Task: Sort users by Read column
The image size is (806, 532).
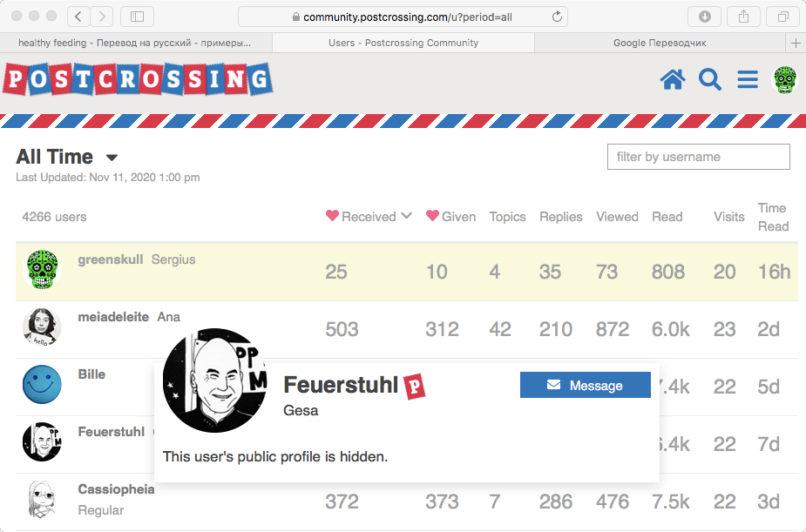Action: 667,217
